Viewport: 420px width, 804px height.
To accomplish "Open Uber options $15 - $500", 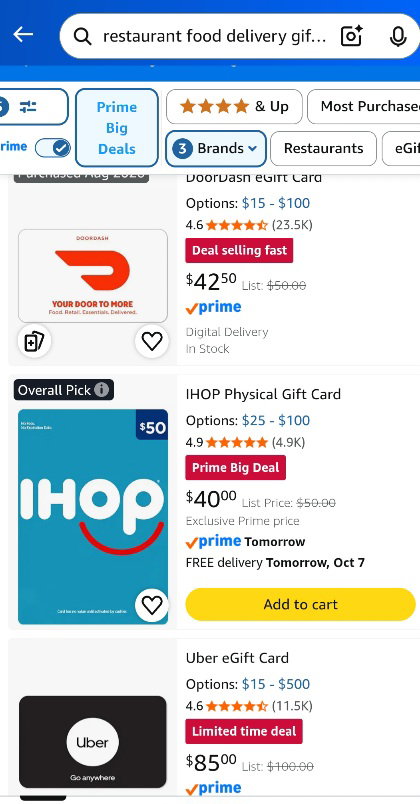I will click(276, 684).
